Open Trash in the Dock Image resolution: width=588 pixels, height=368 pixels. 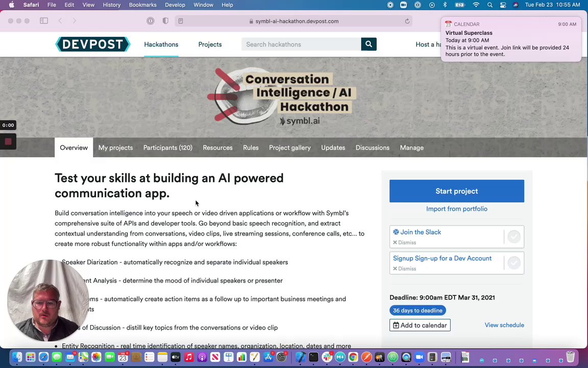[x=570, y=357]
